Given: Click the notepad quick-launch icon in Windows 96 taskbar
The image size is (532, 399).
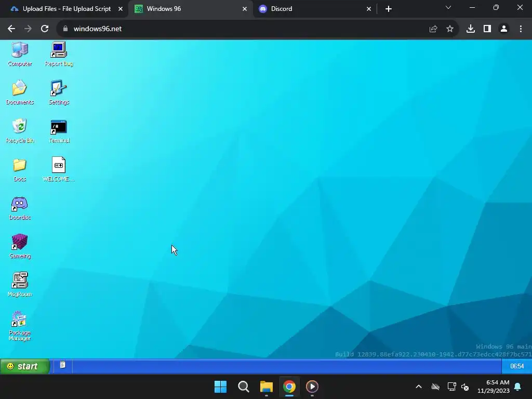Looking at the screenshot, I should (63, 365).
